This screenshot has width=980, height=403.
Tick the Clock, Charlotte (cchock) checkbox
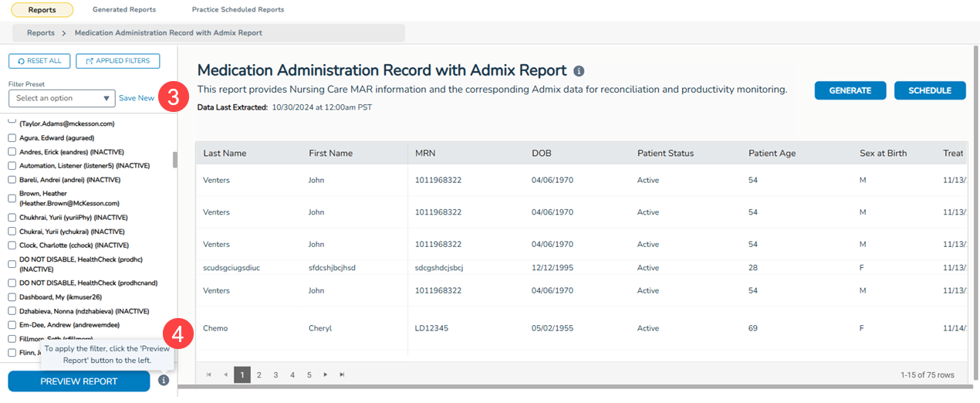(12, 246)
